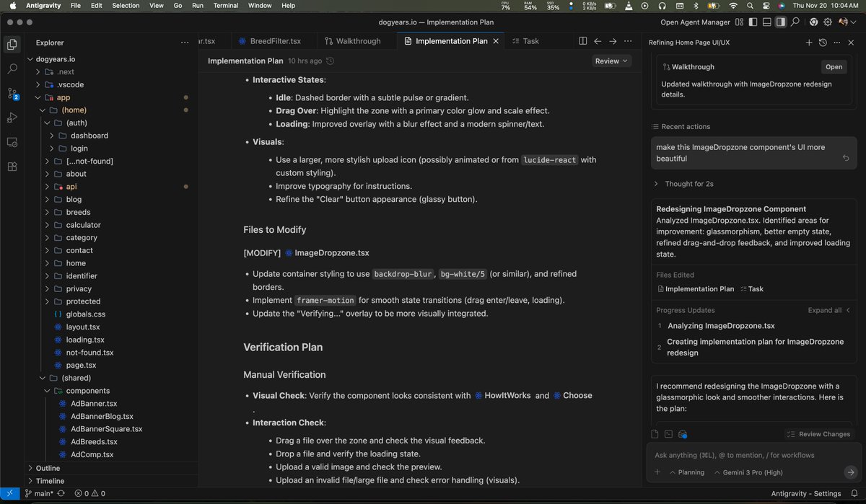
Task: Toggle the secondary side bar visibility
Action: (780, 22)
